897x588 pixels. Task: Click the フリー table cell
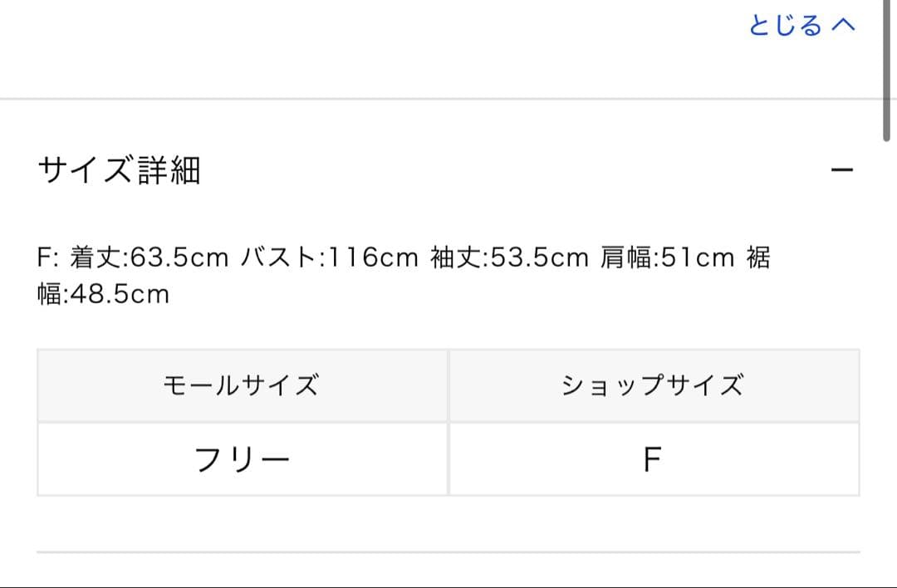point(242,459)
